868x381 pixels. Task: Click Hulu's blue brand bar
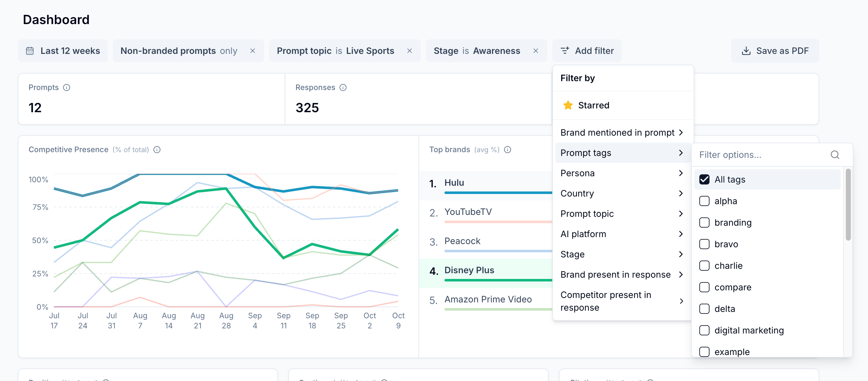tap(498, 193)
